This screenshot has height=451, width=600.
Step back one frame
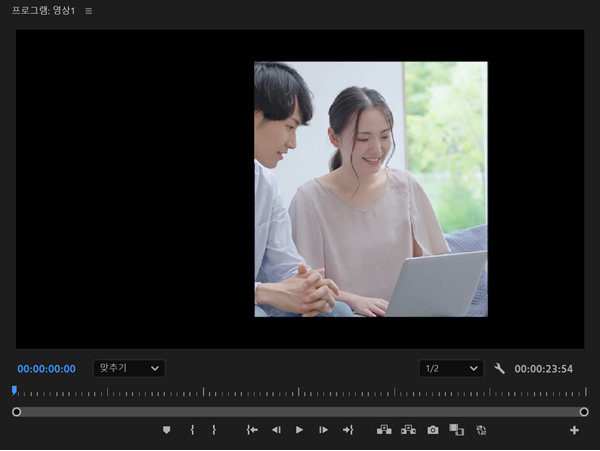click(276, 430)
